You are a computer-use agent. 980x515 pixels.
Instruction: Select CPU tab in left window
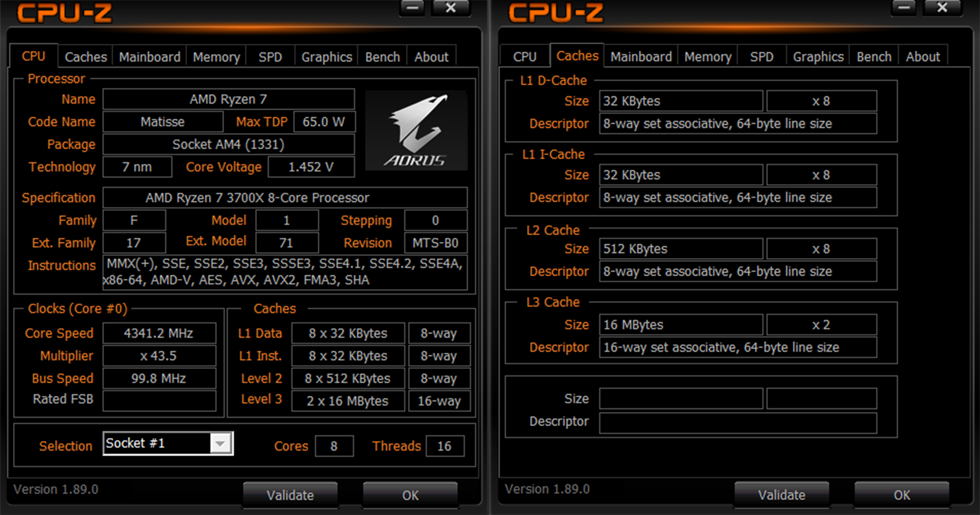33,56
